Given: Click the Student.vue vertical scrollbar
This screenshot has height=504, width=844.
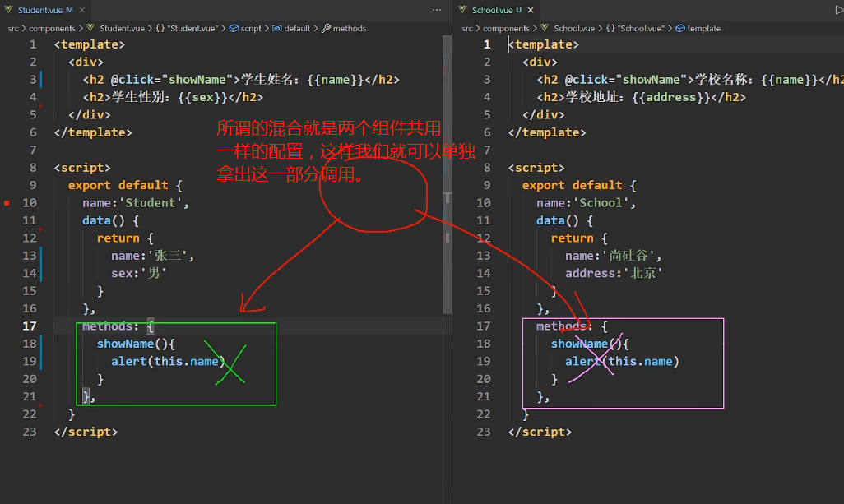Looking at the screenshot, I should pos(448,175).
